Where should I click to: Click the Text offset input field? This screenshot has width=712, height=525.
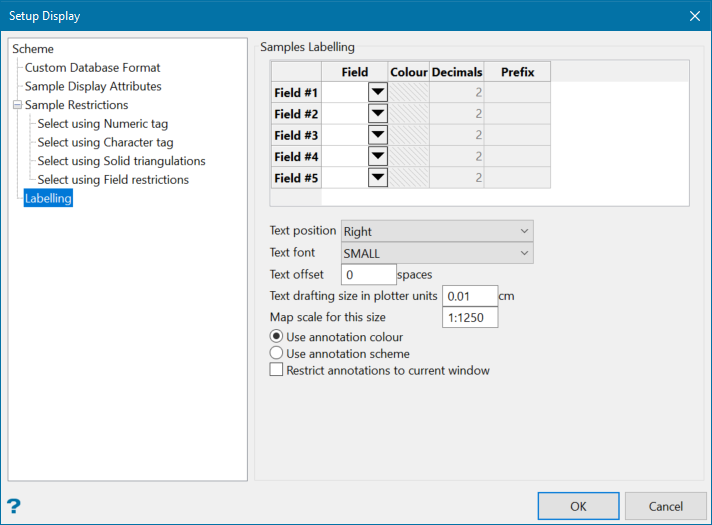(x=368, y=274)
